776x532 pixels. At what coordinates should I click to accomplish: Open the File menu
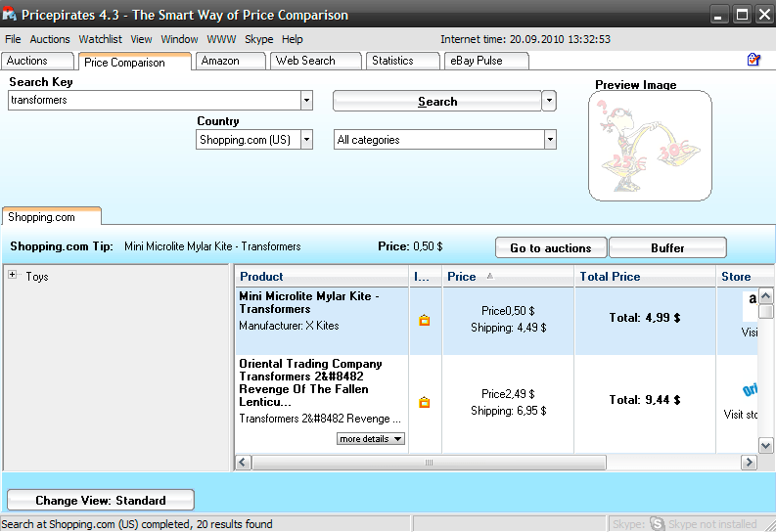tap(13, 39)
